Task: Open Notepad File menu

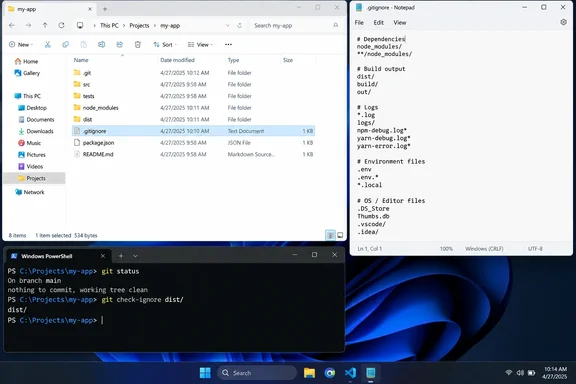Action: (359, 22)
